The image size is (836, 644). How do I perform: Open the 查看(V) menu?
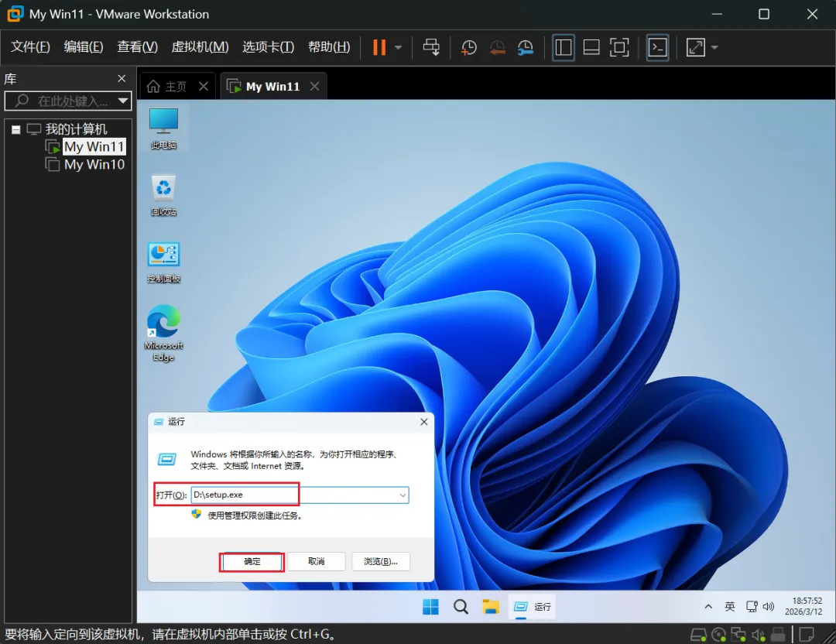tap(138, 47)
